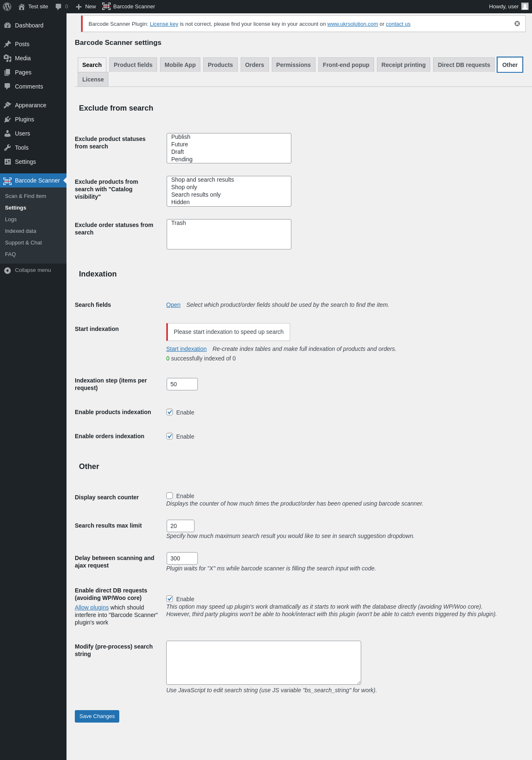Screen dimensions: 532x760
Task: Enable the Display search counter checkbox
Action: click(170, 496)
